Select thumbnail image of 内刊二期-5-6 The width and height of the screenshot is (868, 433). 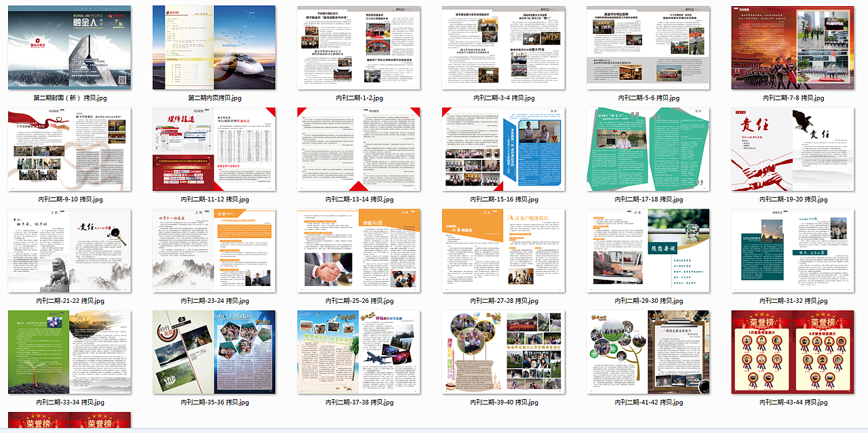point(648,47)
